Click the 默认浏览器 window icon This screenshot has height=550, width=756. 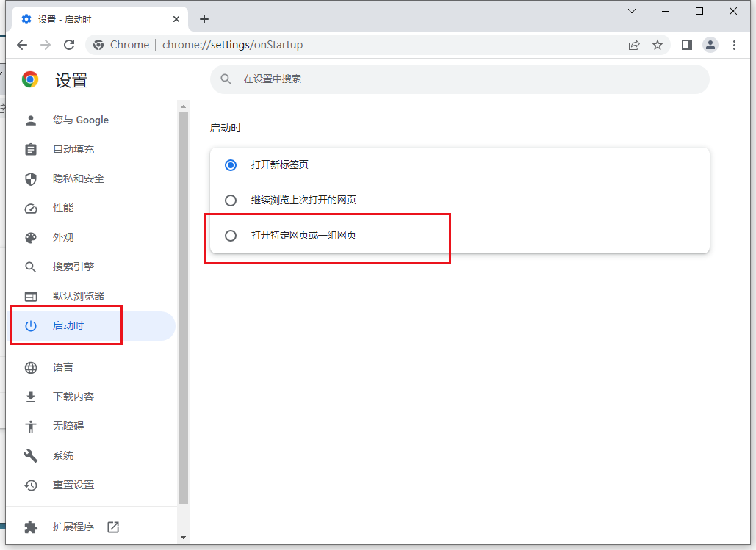click(31, 297)
